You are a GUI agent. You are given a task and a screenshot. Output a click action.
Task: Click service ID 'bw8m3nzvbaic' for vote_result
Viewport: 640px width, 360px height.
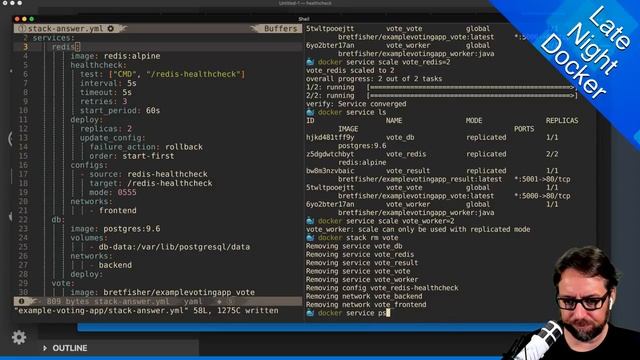click(330, 171)
